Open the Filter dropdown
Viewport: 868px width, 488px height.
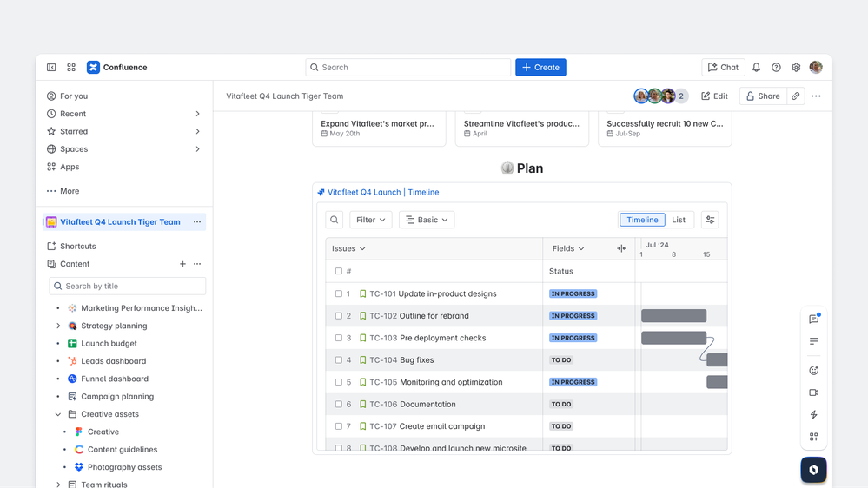pyautogui.click(x=370, y=221)
